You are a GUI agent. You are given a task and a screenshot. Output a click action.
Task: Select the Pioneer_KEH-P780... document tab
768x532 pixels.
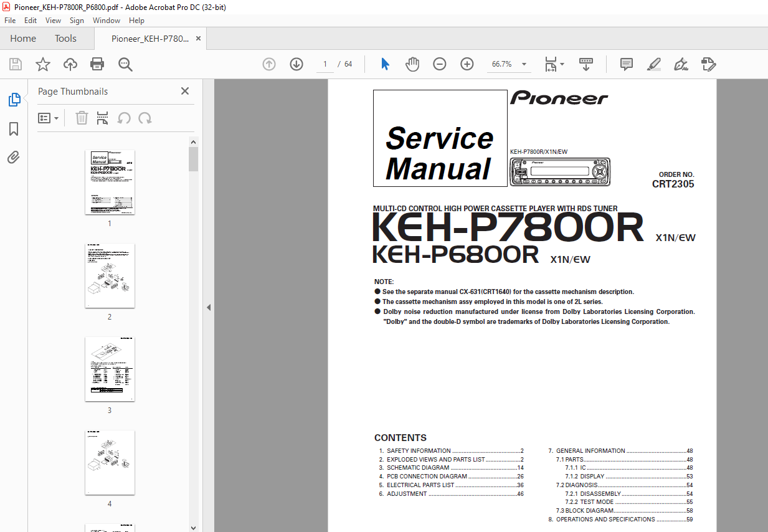click(149, 39)
